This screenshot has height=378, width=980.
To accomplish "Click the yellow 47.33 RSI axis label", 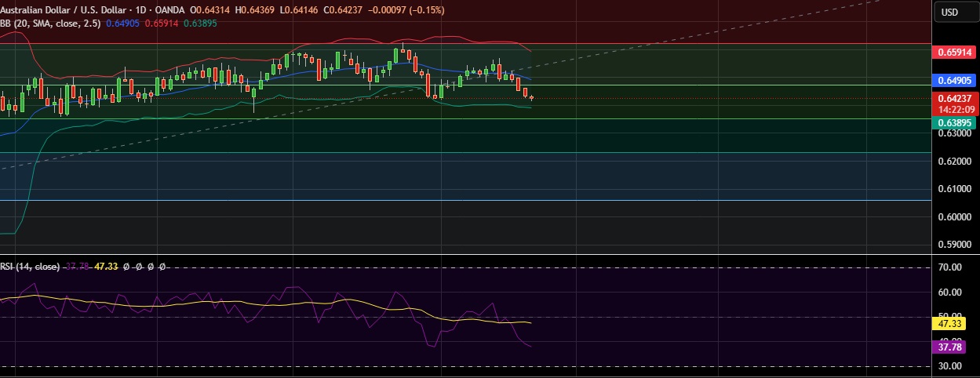I will click(953, 323).
